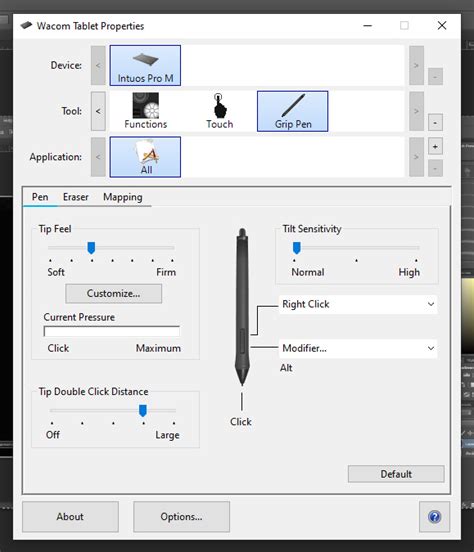474x552 pixels.
Task: Click the Normal label under Tilt Sensitivity
Action: coord(308,272)
